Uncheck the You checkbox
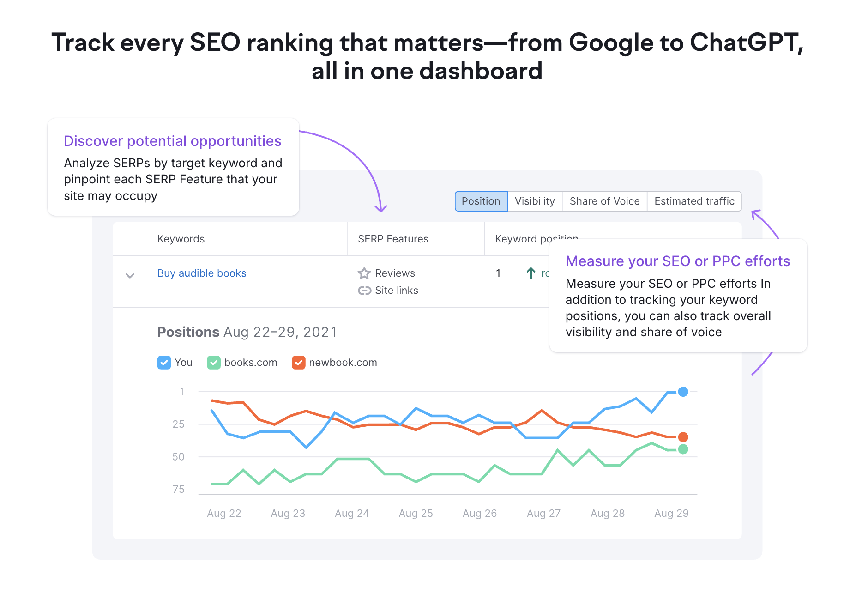 point(164,363)
